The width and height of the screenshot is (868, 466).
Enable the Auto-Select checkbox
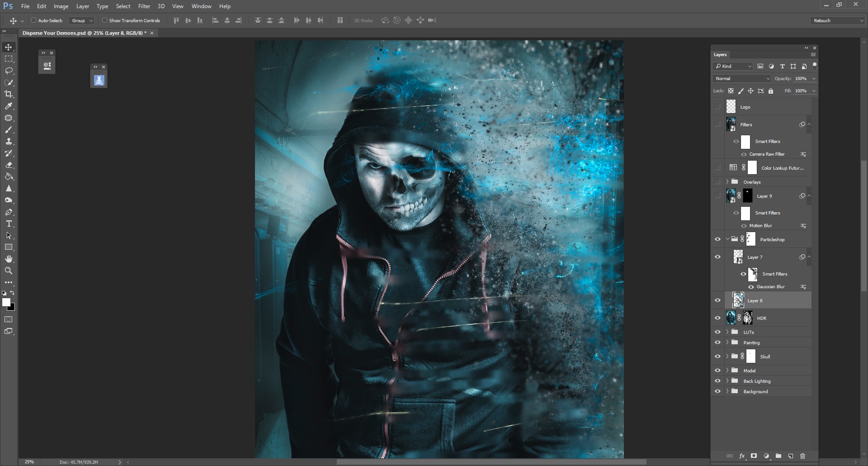[x=34, y=20]
